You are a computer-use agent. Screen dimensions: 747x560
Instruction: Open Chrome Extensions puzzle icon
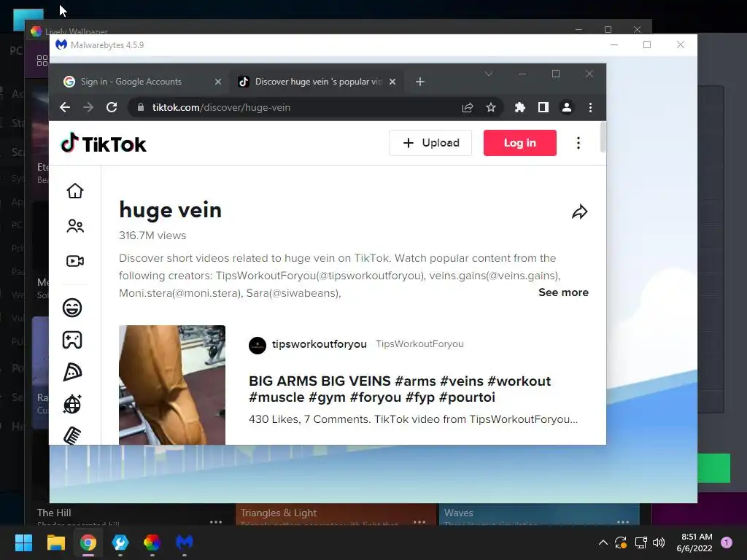click(519, 108)
